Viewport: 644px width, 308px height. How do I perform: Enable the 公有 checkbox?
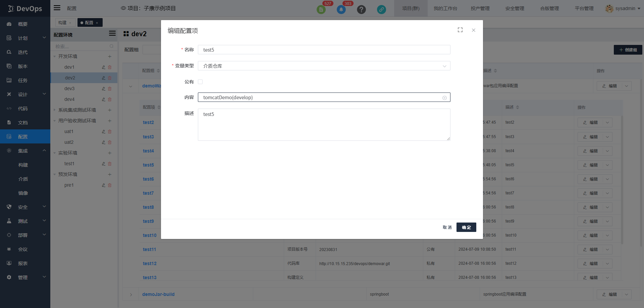point(200,82)
